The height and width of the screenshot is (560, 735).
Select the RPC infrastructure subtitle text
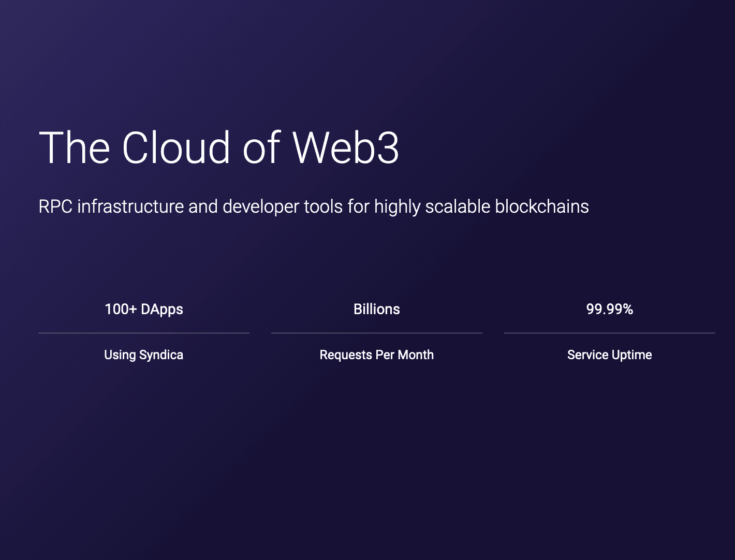tap(314, 207)
